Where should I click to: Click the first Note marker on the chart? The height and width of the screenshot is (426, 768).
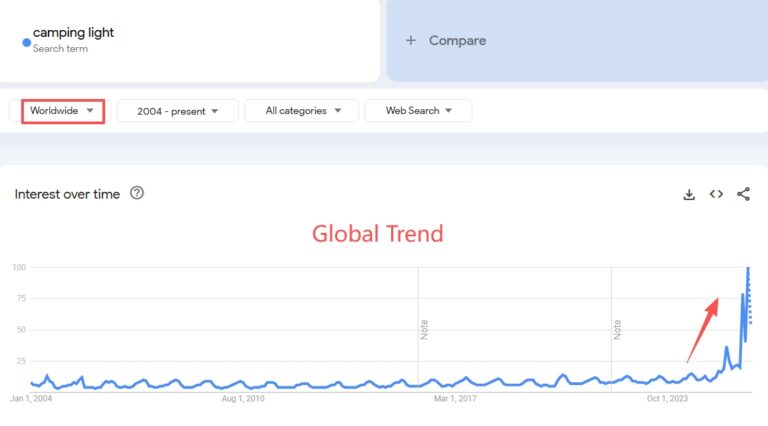click(424, 330)
